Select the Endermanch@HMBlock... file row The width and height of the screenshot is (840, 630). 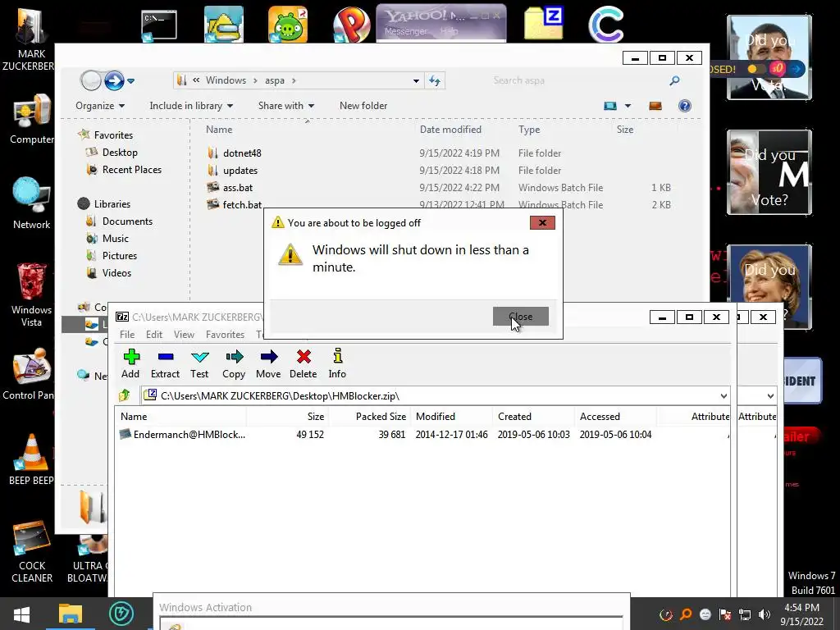[422, 435]
